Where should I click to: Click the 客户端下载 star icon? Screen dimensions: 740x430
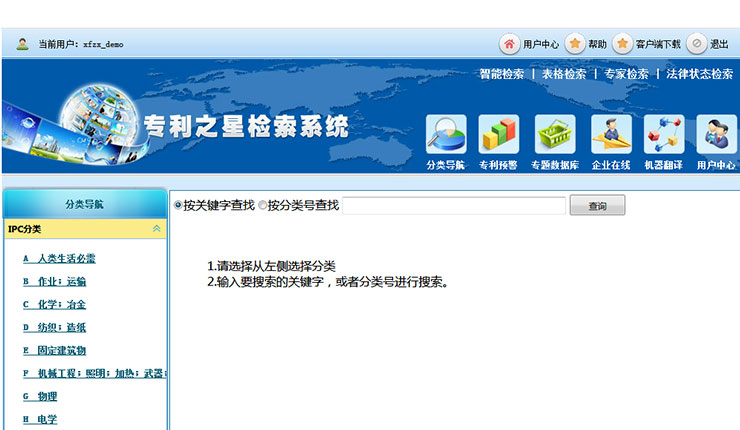click(623, 44)
